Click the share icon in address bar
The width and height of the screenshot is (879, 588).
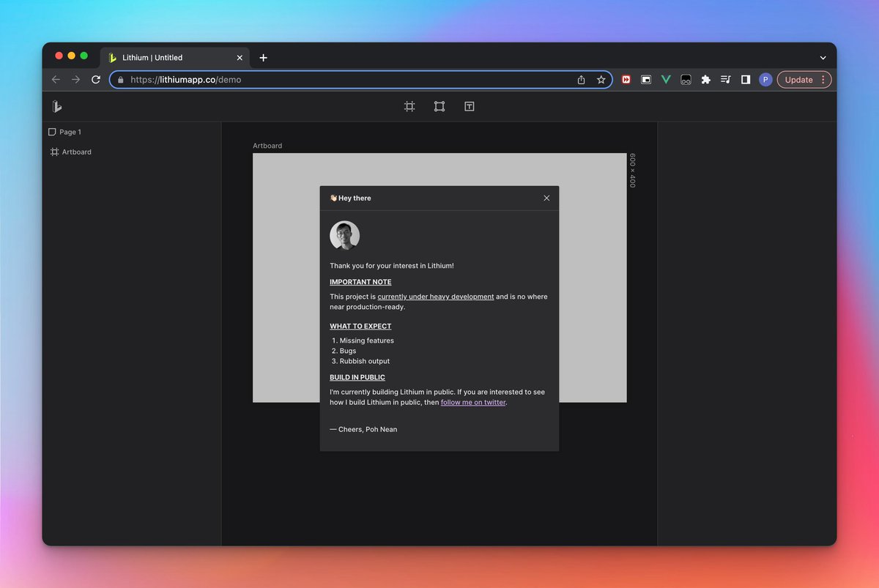(x=582, y=80)
